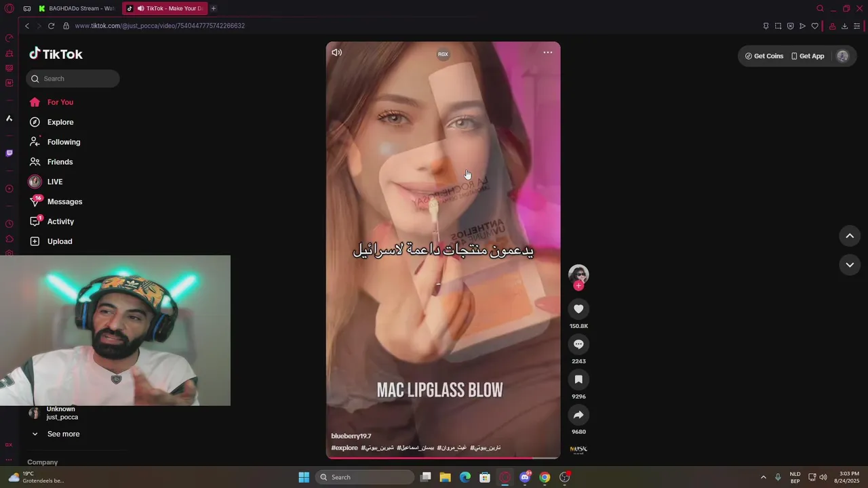Open the comments showing 2243
The image size is (868, 488).
click(578, 344)
